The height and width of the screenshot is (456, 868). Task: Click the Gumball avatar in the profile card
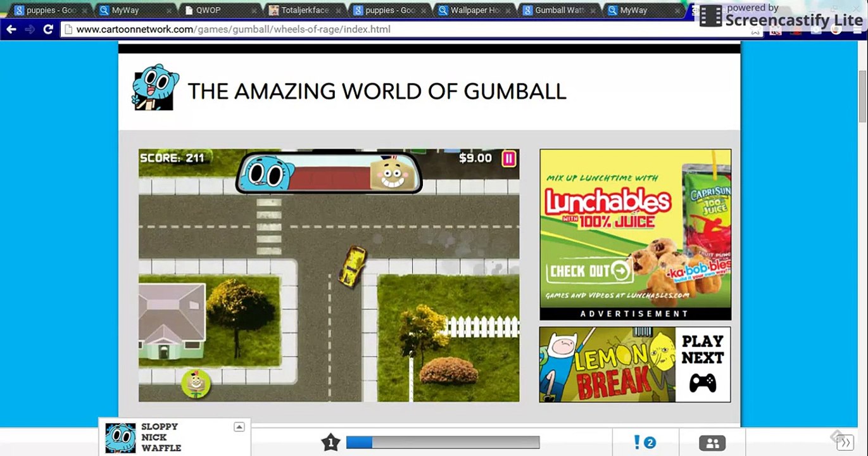(120, 438)
